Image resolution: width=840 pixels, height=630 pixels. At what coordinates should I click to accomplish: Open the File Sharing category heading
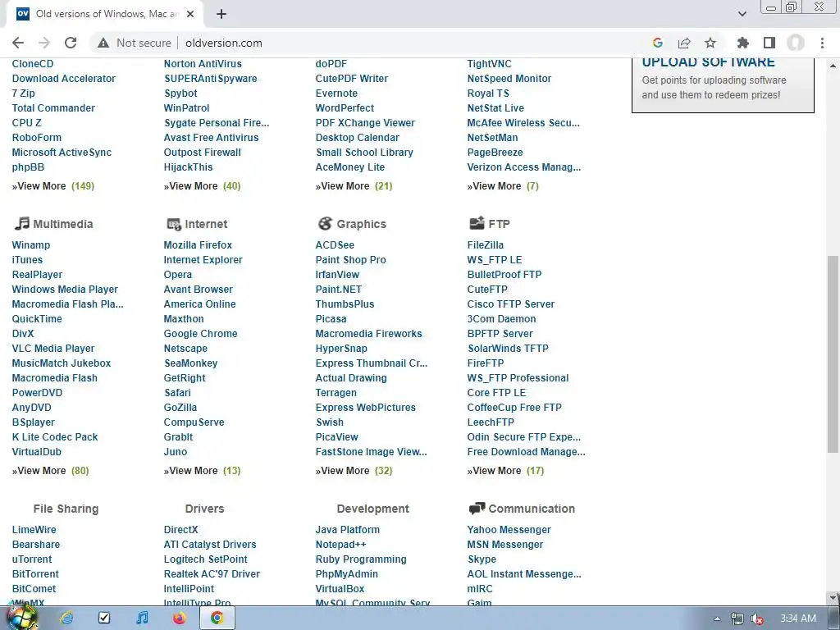[66, 509]
